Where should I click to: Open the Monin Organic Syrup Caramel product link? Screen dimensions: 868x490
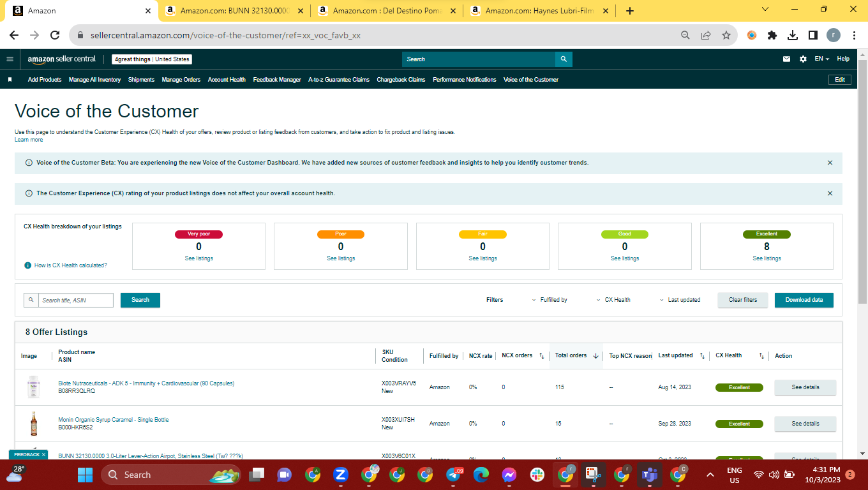(114, 420)
